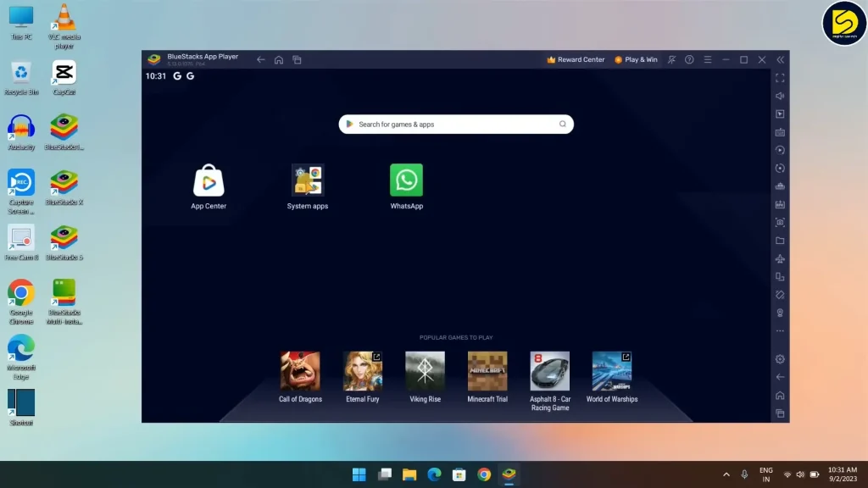
Task: Open the WhatsApp app
Action: (406, 180)
